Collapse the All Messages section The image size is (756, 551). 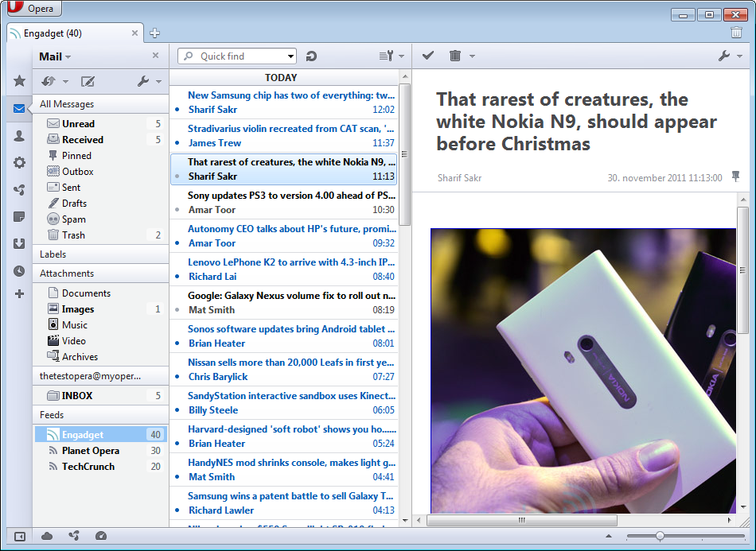[100, 104]
